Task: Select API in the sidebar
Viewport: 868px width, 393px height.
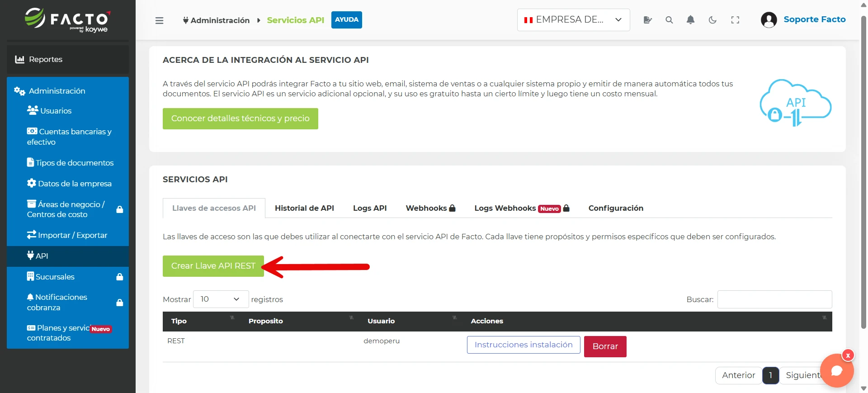Action: (x=68, y=256)
